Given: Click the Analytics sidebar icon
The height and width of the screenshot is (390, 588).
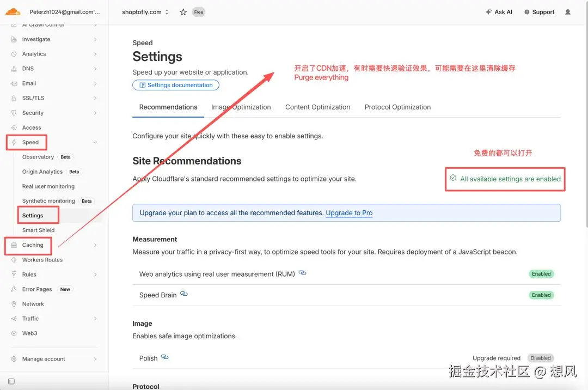Looking at the screenshot, I should coord(14,54).
